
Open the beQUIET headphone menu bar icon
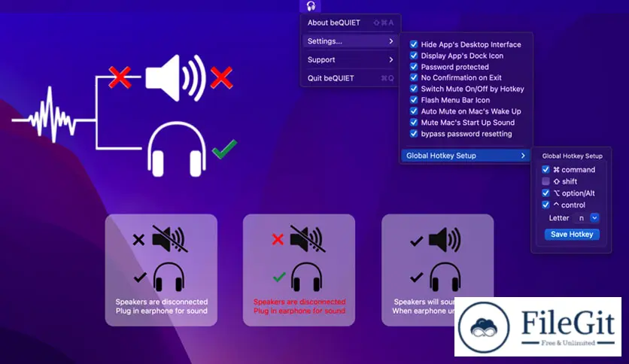(311, 6)
